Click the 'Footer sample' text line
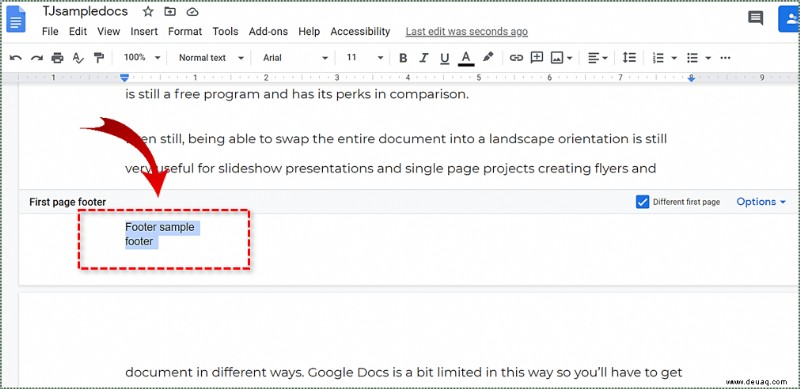 [160, 227]
